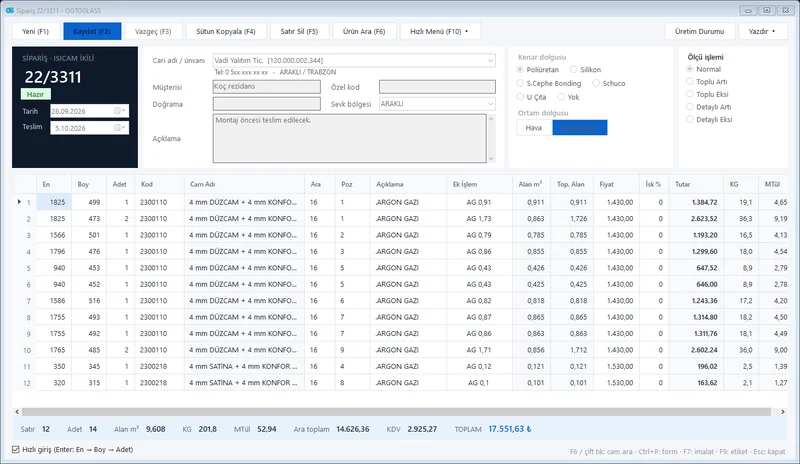800x464 pixels.
Task: Expand the Cari adı / ünvanı dropdown
Action: pyautogui.click(x=490, y=60)
